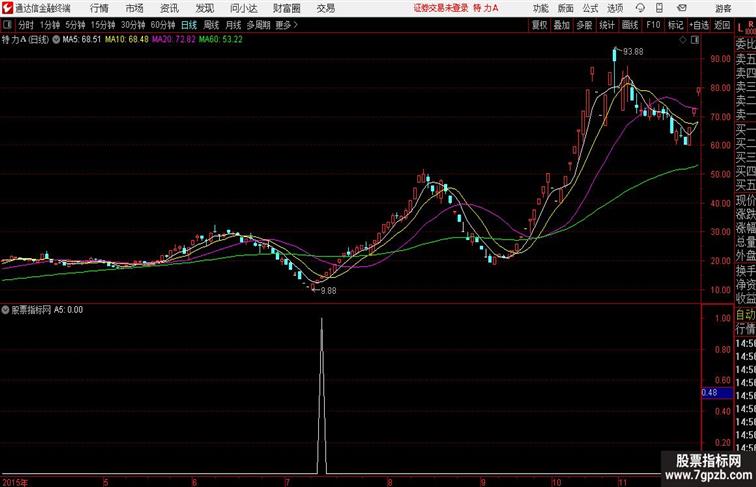
Task: Click the 统计 statistics button
Action: click(x=607, y=25)
